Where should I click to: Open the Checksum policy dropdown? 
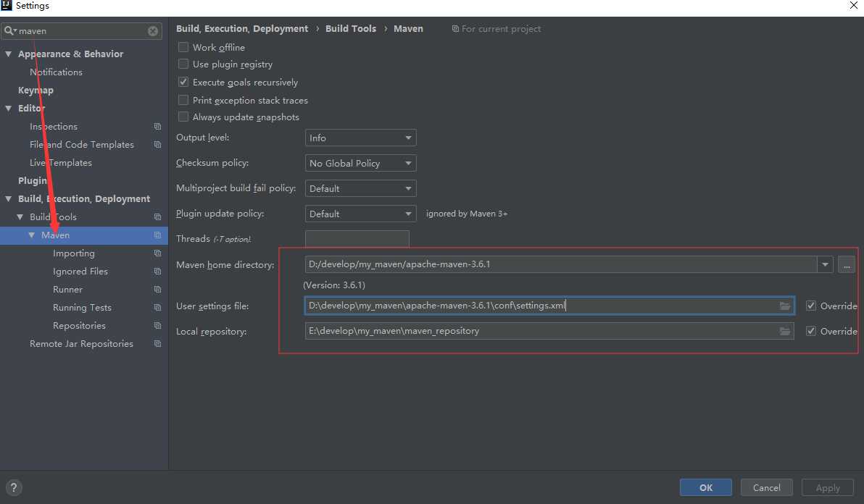360,163
